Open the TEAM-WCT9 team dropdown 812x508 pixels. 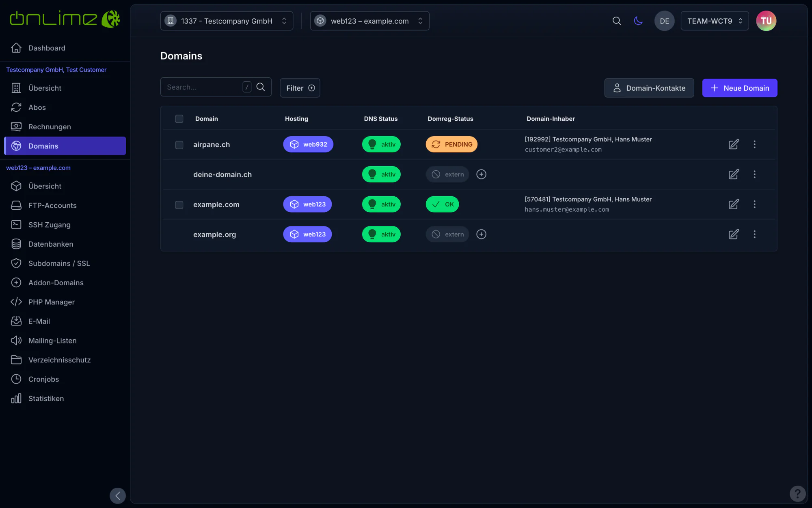[x=715, y=21]
